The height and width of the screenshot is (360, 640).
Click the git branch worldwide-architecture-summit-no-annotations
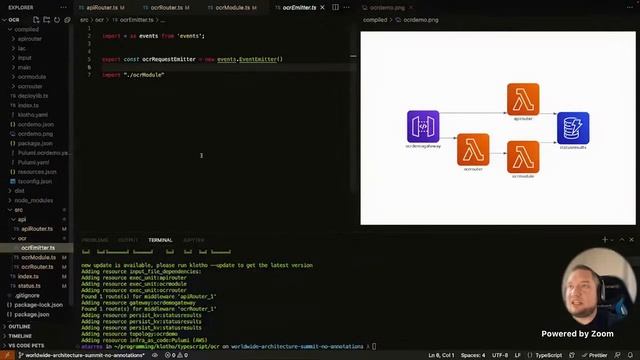point(82,355)
